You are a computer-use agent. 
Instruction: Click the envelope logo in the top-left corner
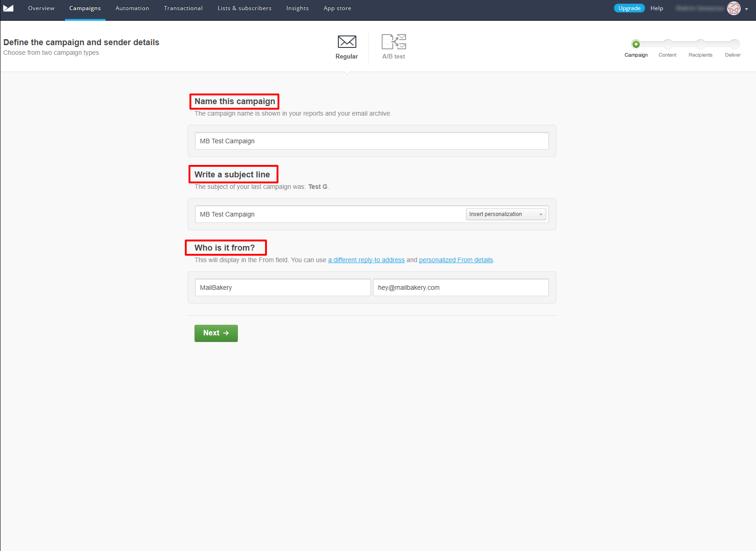pyautogui.click(x=8, y=8)
